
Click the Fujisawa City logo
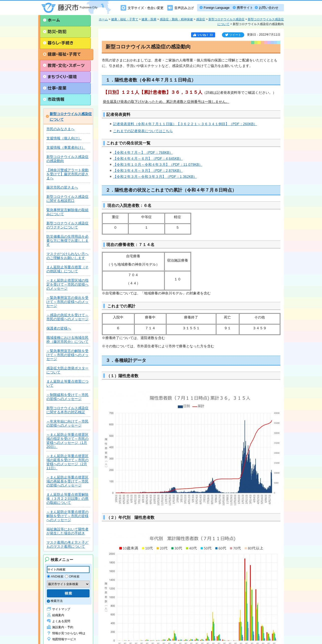[x=69, y=8]
